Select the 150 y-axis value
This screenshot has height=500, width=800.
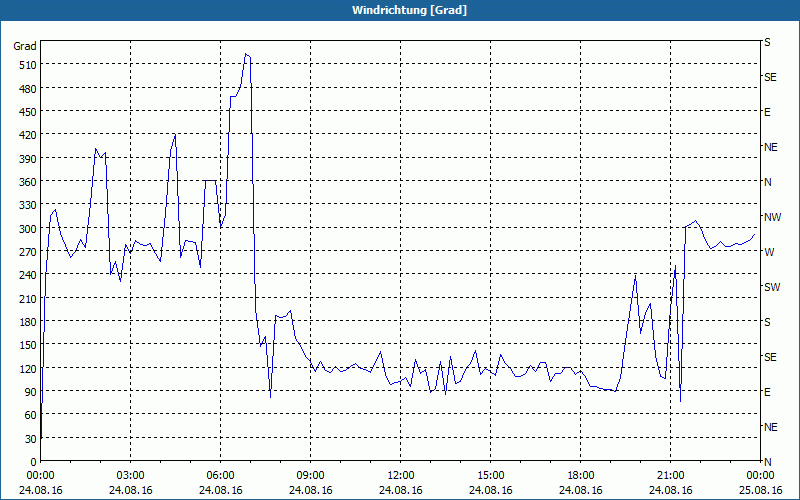point(28,345)
